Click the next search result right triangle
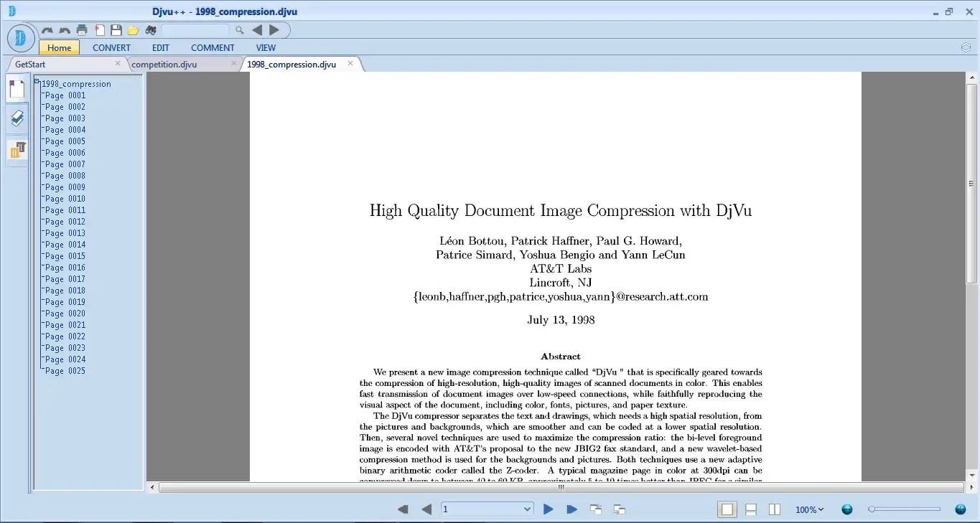The image size is (980, 523). 274,30
